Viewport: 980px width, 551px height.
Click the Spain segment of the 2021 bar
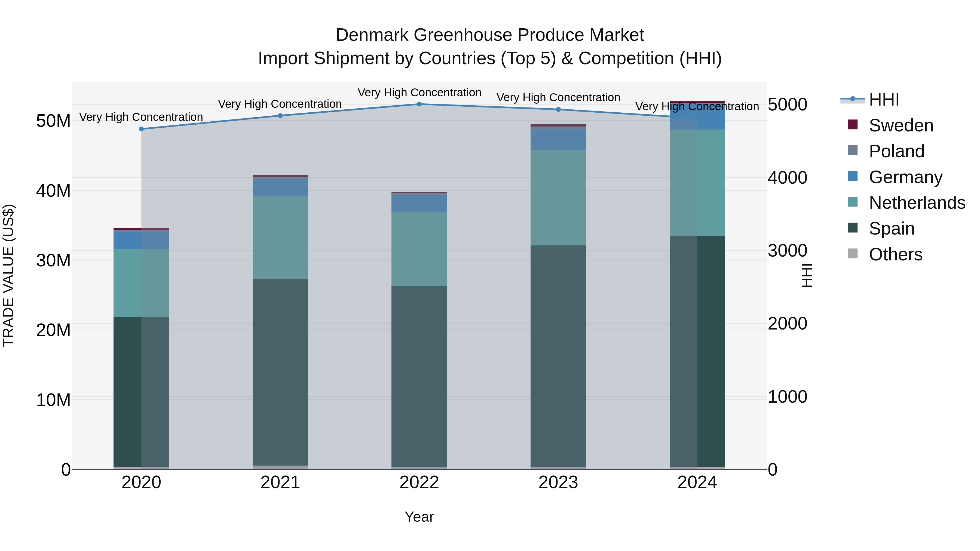[280, 372]
